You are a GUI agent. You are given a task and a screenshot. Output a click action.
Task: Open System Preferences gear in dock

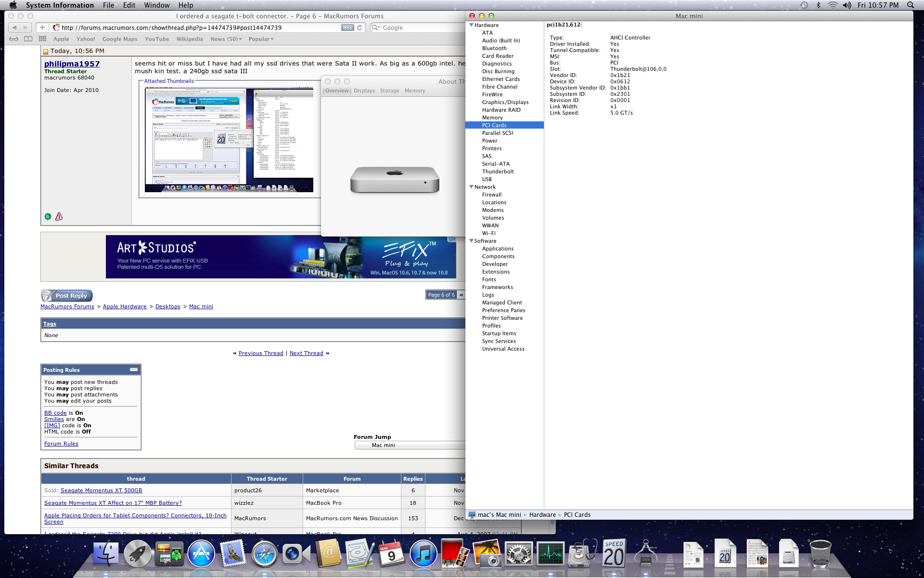click(x=519, y=554)
